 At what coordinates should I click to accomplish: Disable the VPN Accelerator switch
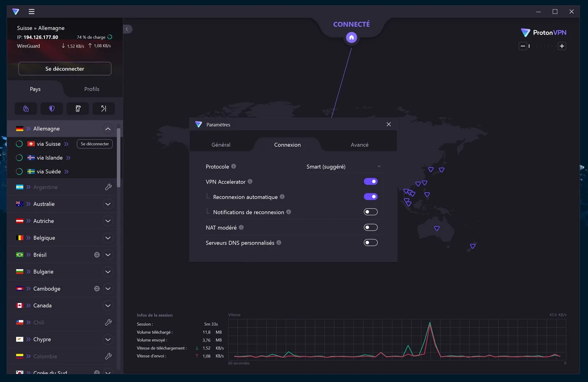point(370,182)
